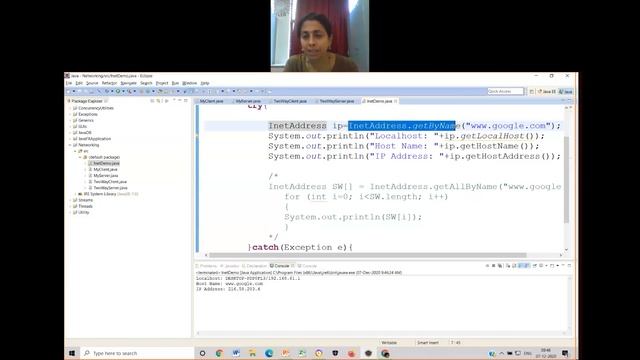The width and height of the screenshot is (640, 360).
Task: Open the Source menu
Action: coord(92,83)
